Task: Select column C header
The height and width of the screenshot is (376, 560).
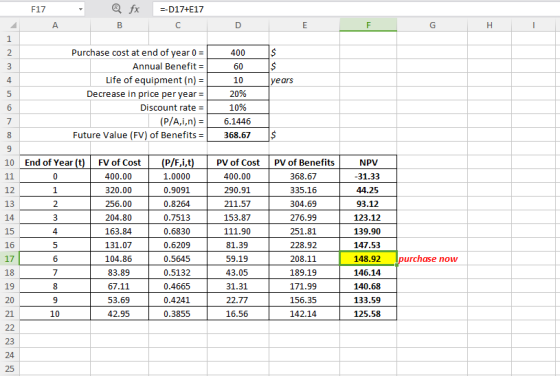Action: tap(178, 25)
